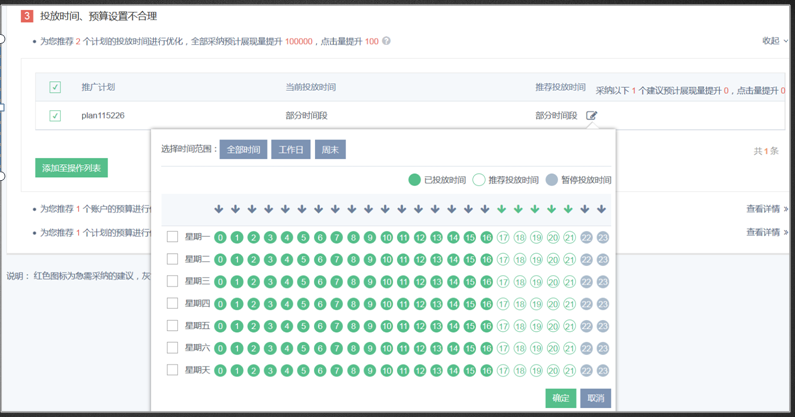Image resolution: width=795 pixels, height=417 pixels.
Task: Toggle hour 22 circle in 星期三 row
Action: 586,282
